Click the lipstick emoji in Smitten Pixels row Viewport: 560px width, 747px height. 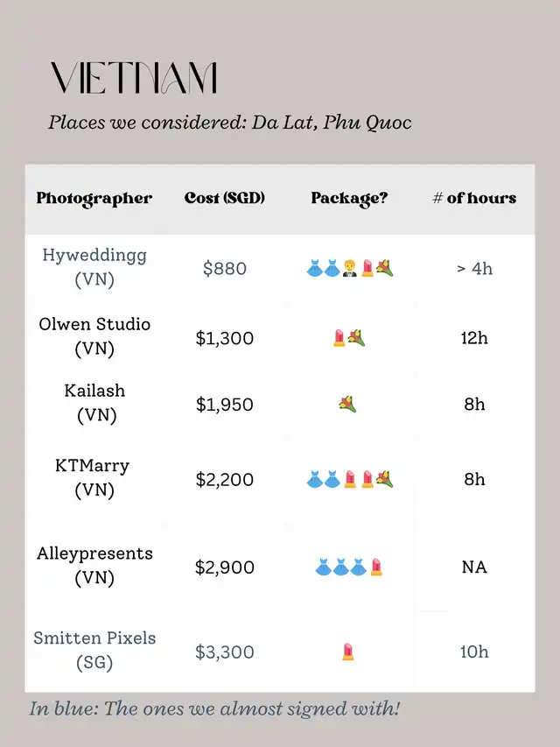click(x=348, y=652)
